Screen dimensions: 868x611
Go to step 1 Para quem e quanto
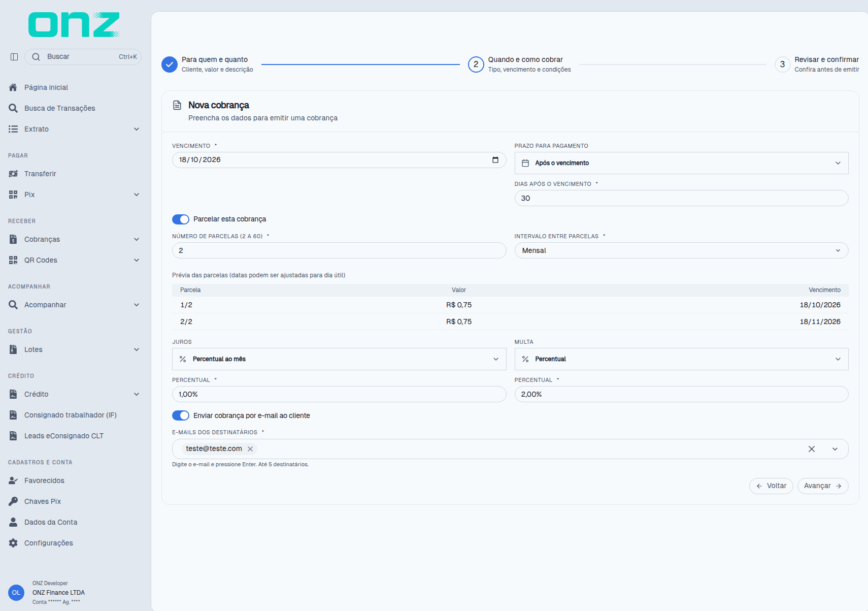207,65
